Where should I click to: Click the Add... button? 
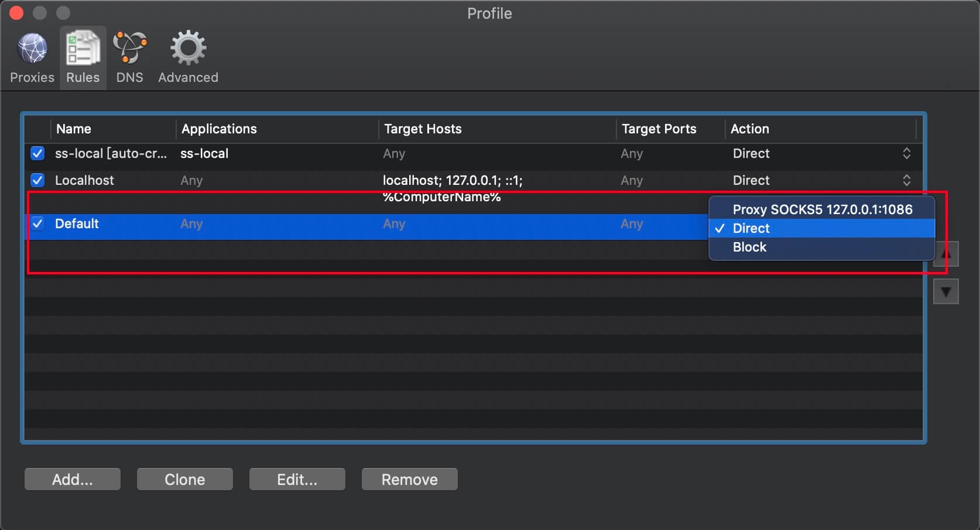73,479
